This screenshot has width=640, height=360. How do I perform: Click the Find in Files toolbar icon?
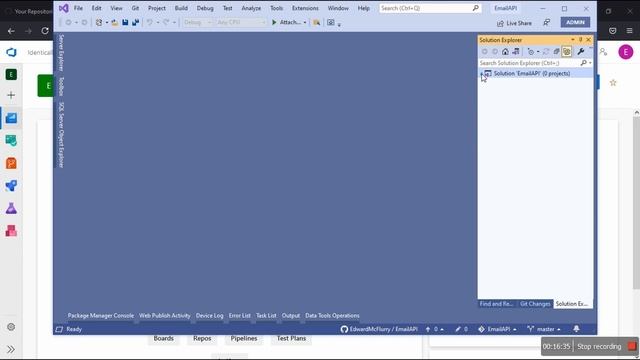(x=316, y=22)
